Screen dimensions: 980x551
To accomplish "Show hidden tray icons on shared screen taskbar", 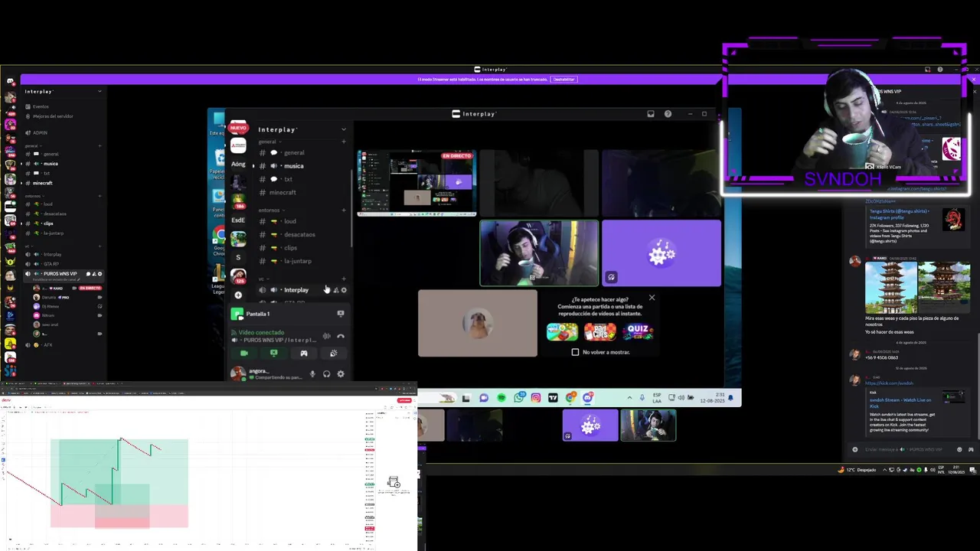I will (x=629, y=398).
